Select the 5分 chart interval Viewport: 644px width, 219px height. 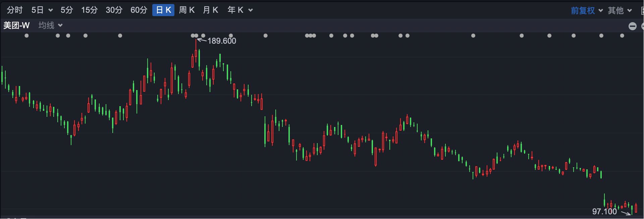coord(66,10)
